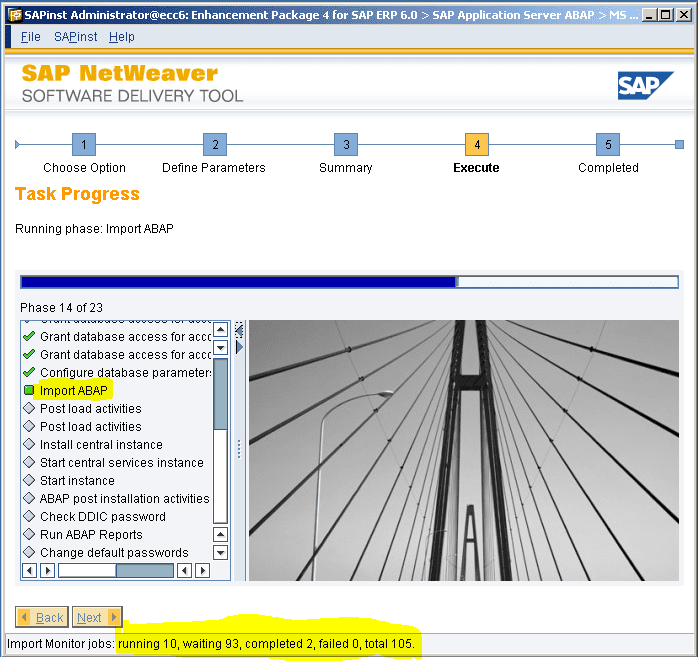Click the SAP logo
Screen dimensions: 698x662
coord(645,85)
